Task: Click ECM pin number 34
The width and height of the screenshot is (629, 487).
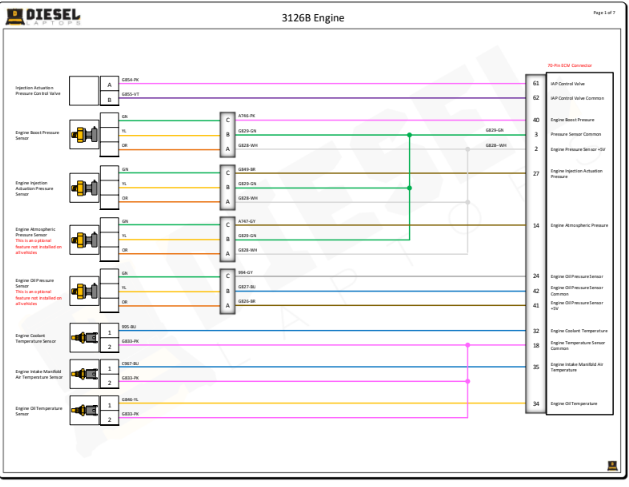Action: pos(536,404)
